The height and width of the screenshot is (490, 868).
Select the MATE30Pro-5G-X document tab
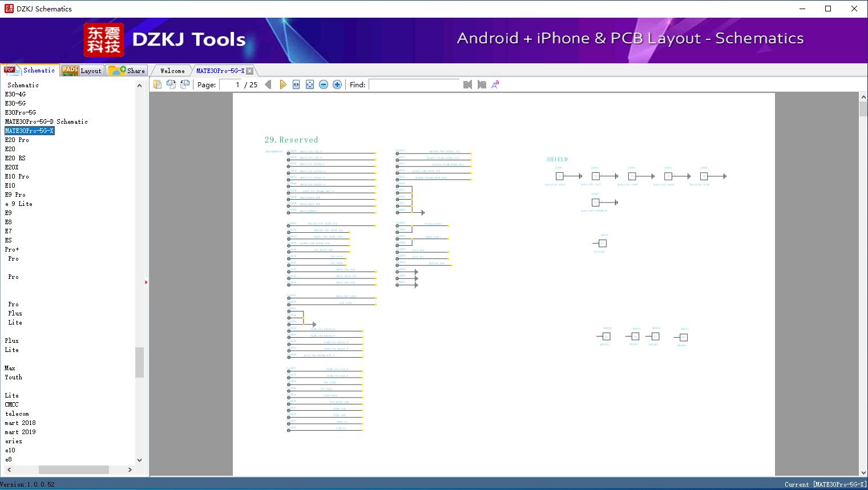click(x=220, y=71)
